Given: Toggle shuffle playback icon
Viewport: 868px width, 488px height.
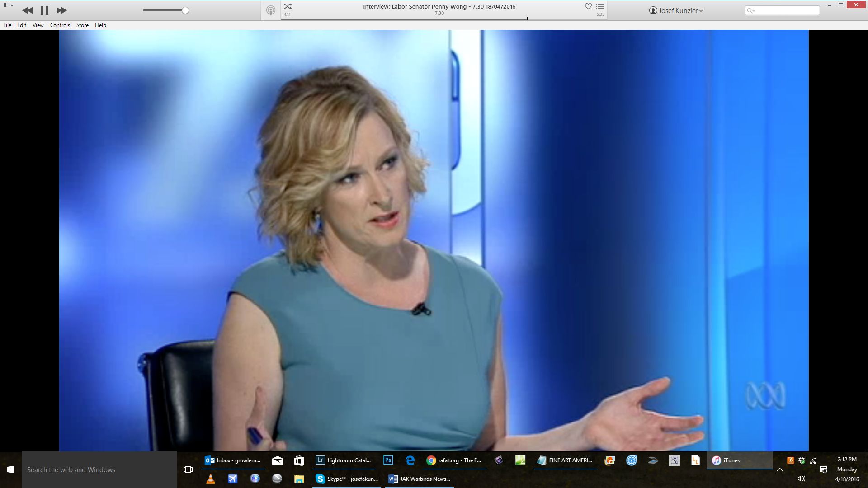Looking at the screenshot, I should (288, 6).
